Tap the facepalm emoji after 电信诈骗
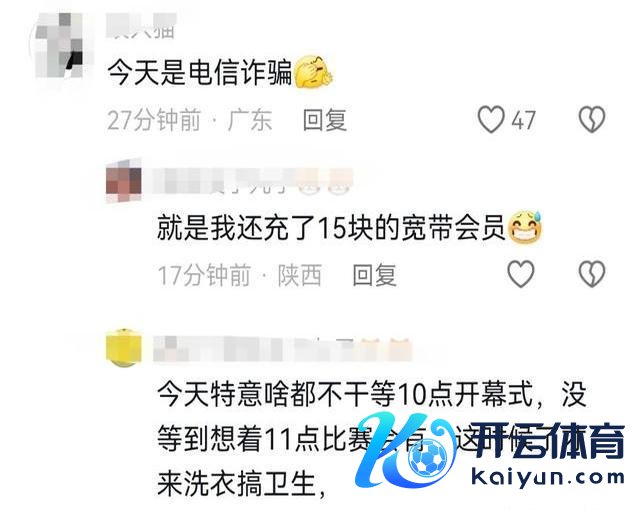640x510 pixels. [313, 70]
